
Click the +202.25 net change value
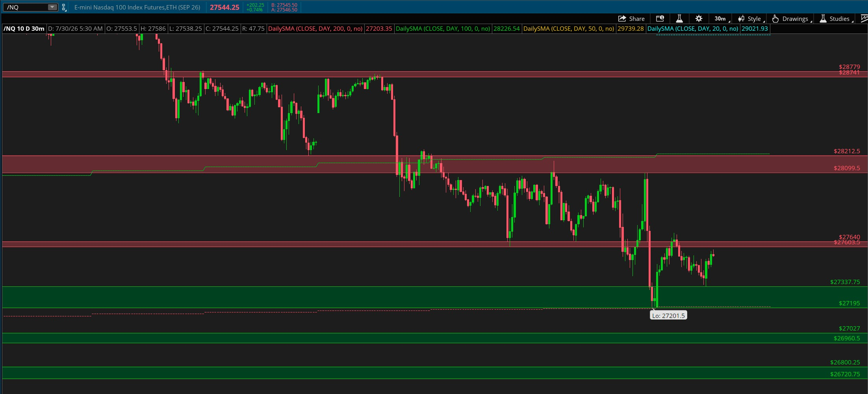point(255,5)
